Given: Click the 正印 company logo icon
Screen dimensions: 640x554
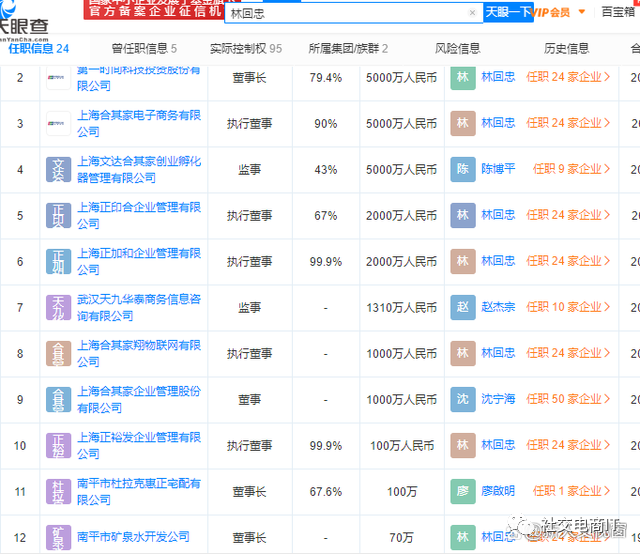Looking at the screenshot, I should point(58,216).
